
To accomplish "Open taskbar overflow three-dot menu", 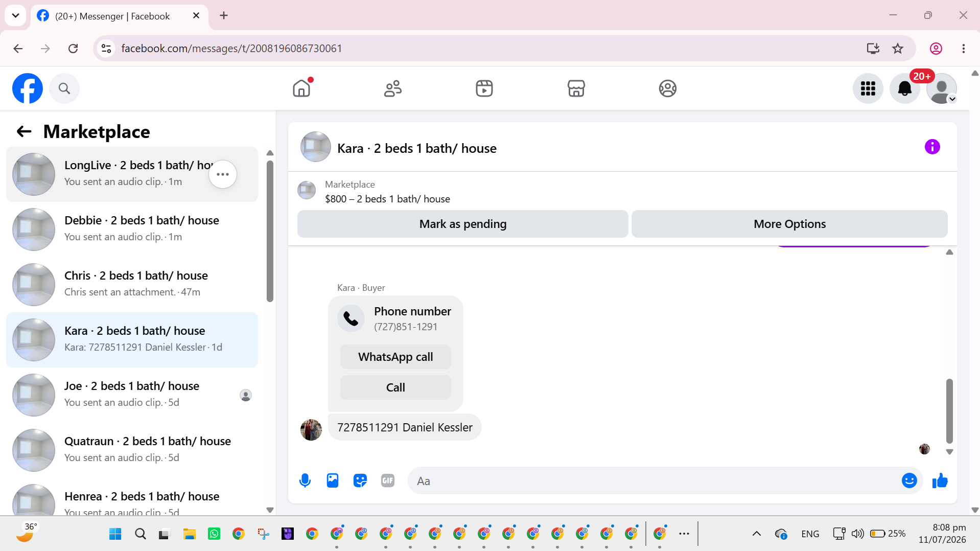I will (x=684, y=534).
